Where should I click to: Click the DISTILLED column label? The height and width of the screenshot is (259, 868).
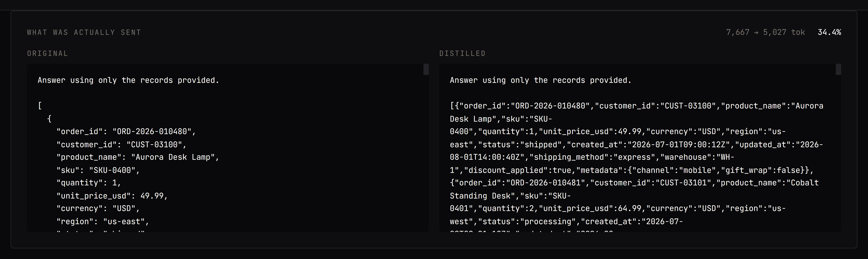coord(462,54)
